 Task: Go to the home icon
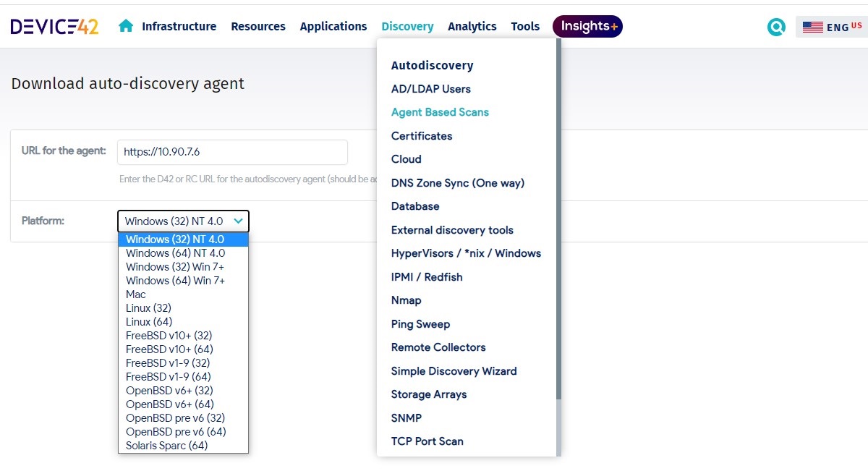tap(126, 26)
